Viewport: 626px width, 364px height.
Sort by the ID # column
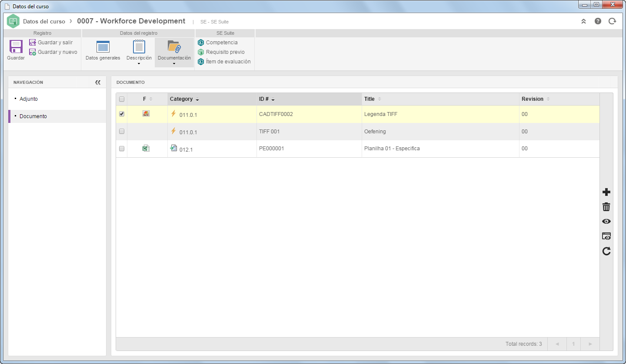[x=309, y=99]
